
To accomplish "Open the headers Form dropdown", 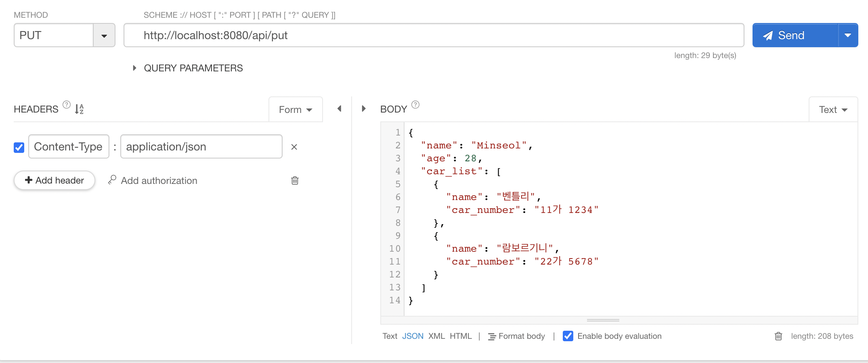I will point(296,110).
